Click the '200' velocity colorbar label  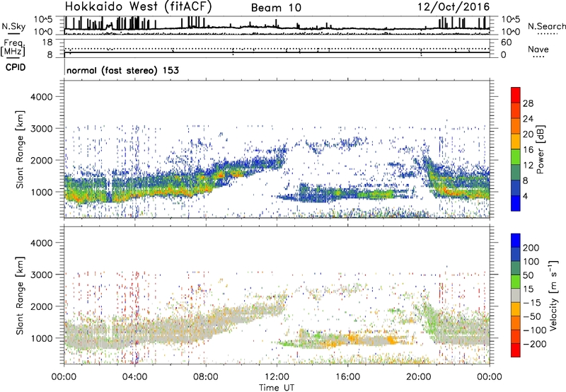point(531,248)
